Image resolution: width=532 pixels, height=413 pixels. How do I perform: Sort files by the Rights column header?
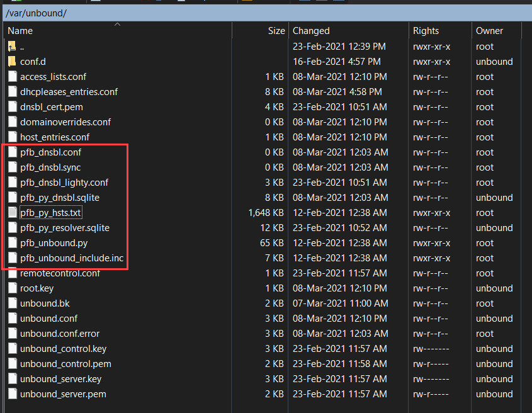point(440,31)
